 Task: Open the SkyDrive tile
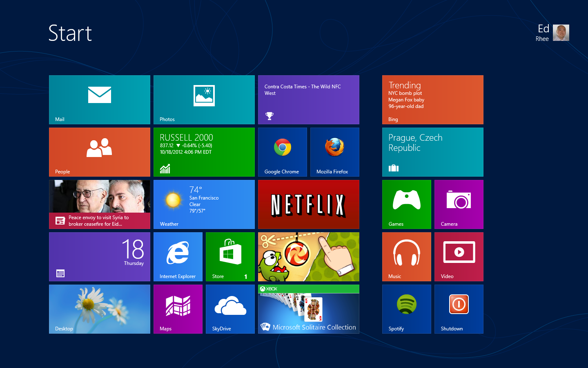click(x=230, y=309)
